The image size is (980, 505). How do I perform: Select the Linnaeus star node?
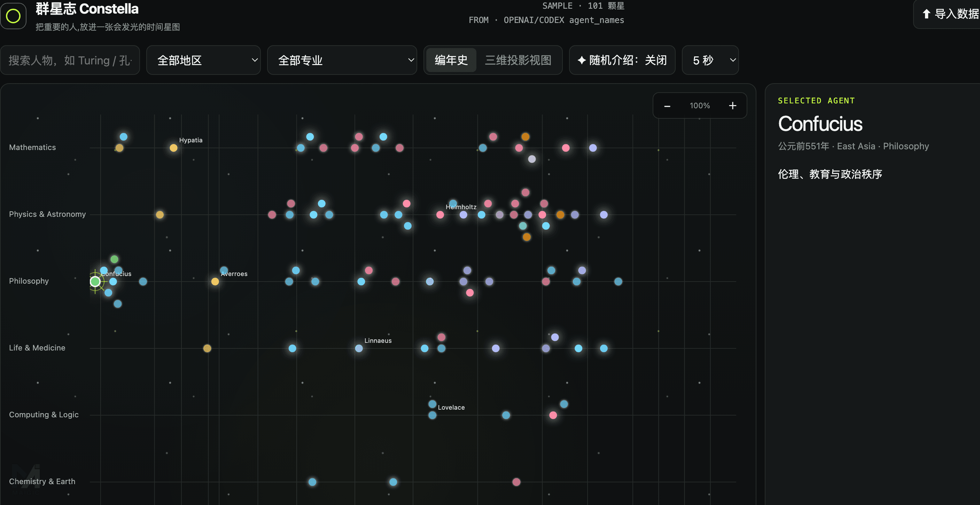click(359, 348)
